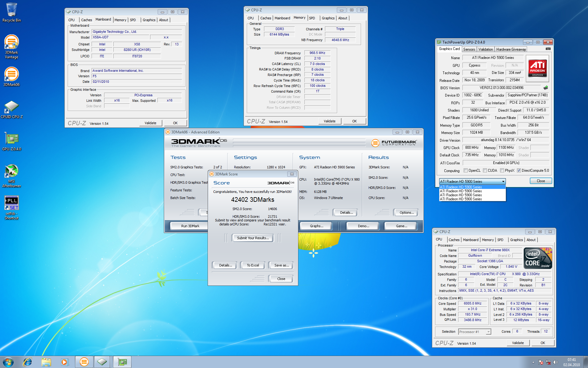Open Details in the 3DMark Score dialog
This screenshot has height=368, width=588.
click(225, 265)
